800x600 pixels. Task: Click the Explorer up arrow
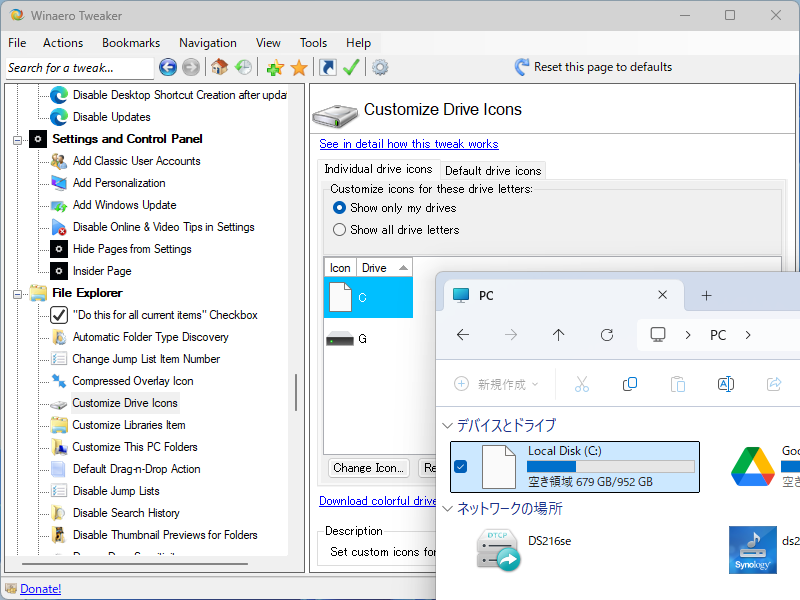coord(558,335)
